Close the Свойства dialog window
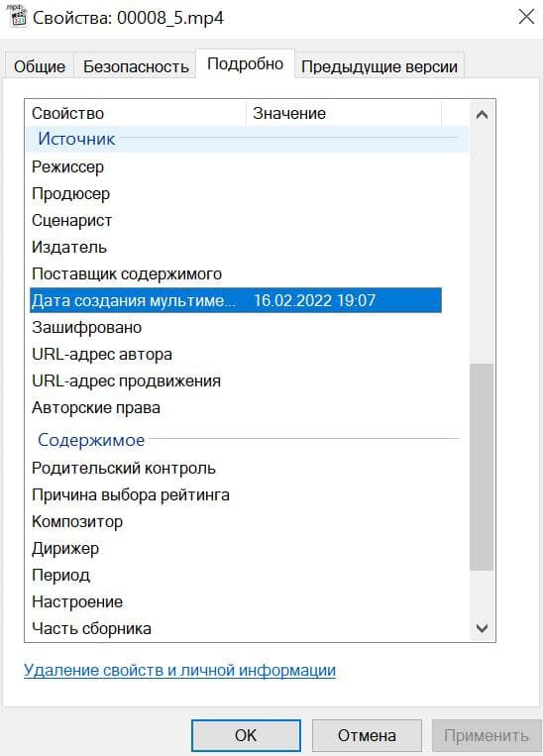 pos(525,17)
